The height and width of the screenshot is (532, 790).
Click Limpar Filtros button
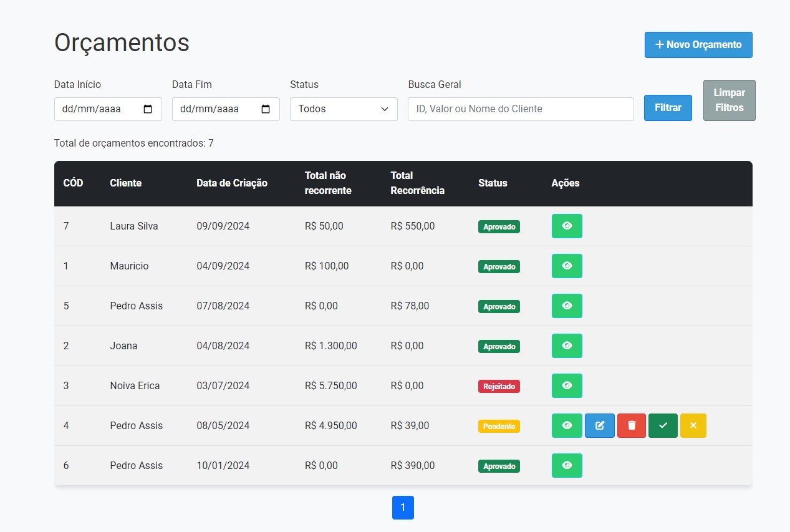pos(729,100)
